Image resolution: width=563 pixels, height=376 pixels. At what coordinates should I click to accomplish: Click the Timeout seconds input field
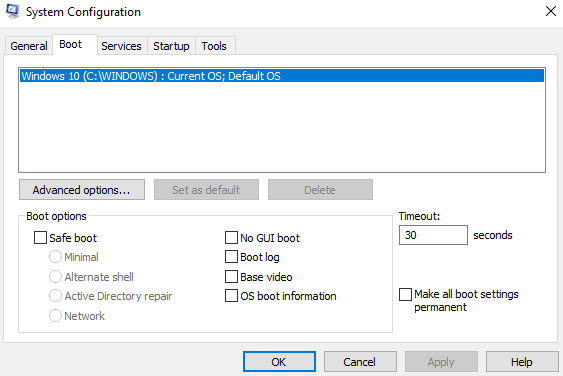tap(433, 235)
